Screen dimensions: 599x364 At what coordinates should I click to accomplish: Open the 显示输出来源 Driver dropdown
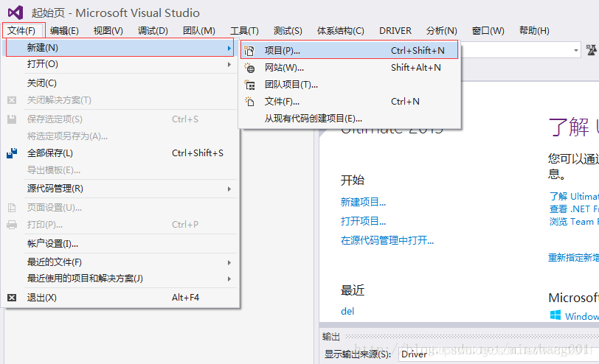[x=499, y=354]
